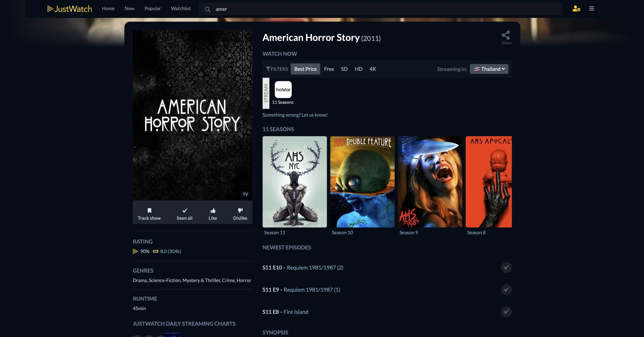Select the Free price tab
The height and width of the screenshot is (337, 644).
(329, 69)
